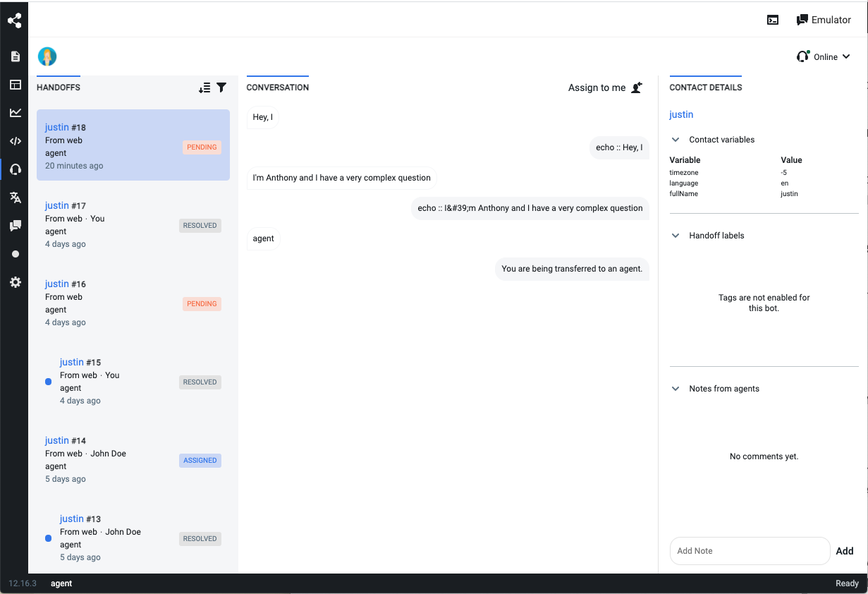
Task: Click inside the Add Note field
Action: coord(750,551)
